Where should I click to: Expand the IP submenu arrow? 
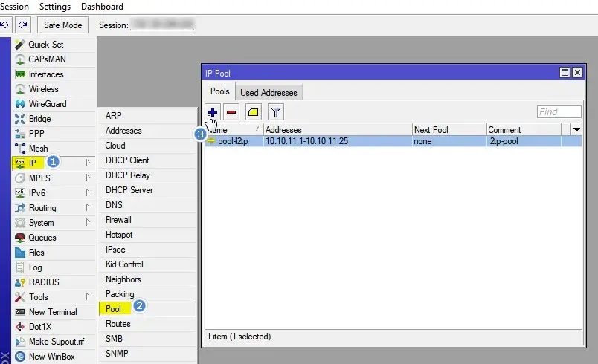[88, 163]
